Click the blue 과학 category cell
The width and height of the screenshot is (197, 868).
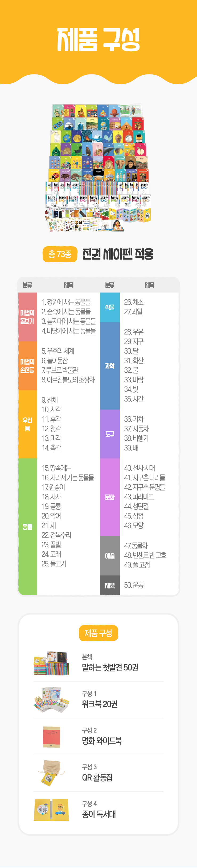(110, 366)
